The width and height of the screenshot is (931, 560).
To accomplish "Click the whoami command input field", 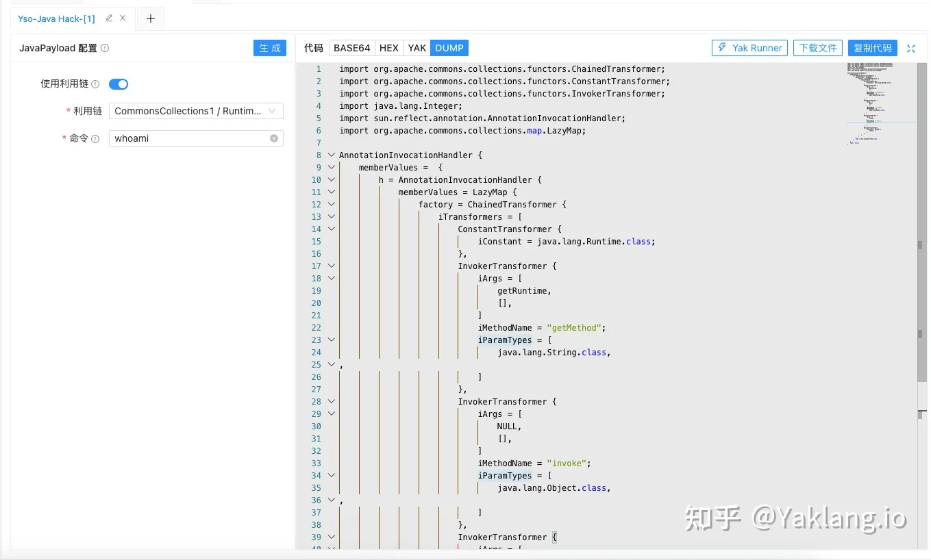I will [196, 138].
